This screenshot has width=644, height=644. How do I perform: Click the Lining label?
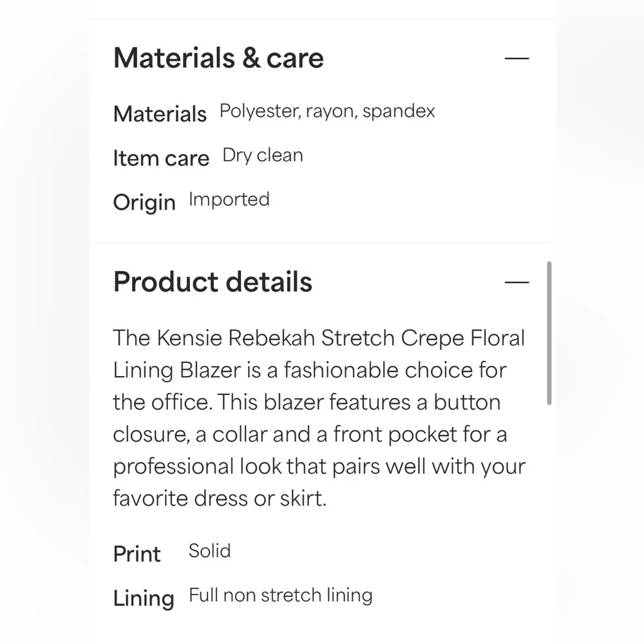pos(144,598)
